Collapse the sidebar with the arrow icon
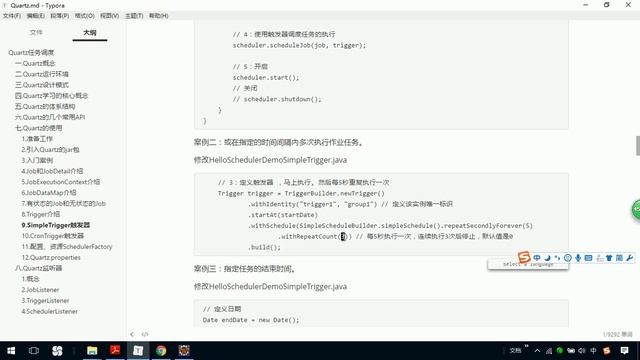Image resolution: width=640 pixels, height=360 pixels. 132,334
